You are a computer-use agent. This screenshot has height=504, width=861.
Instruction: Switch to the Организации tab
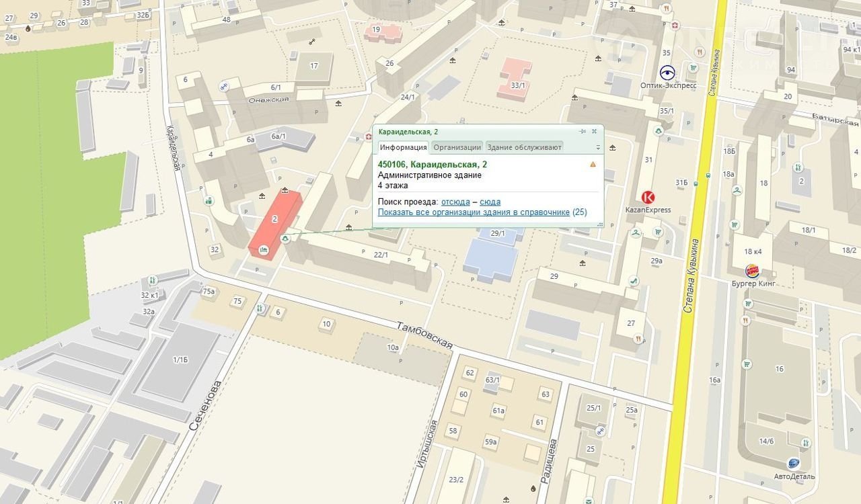point(457,147)
